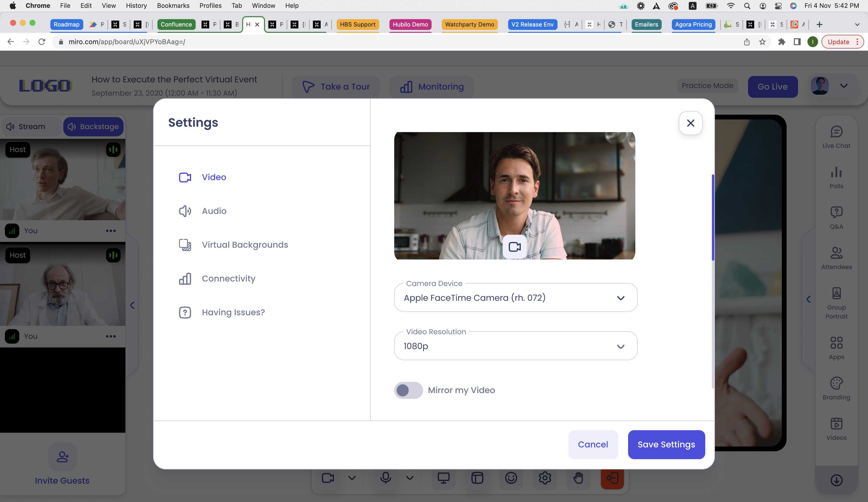Open the Videos panel
The width and height of the screenshot is (868, 502).
(x=836, y=429)
